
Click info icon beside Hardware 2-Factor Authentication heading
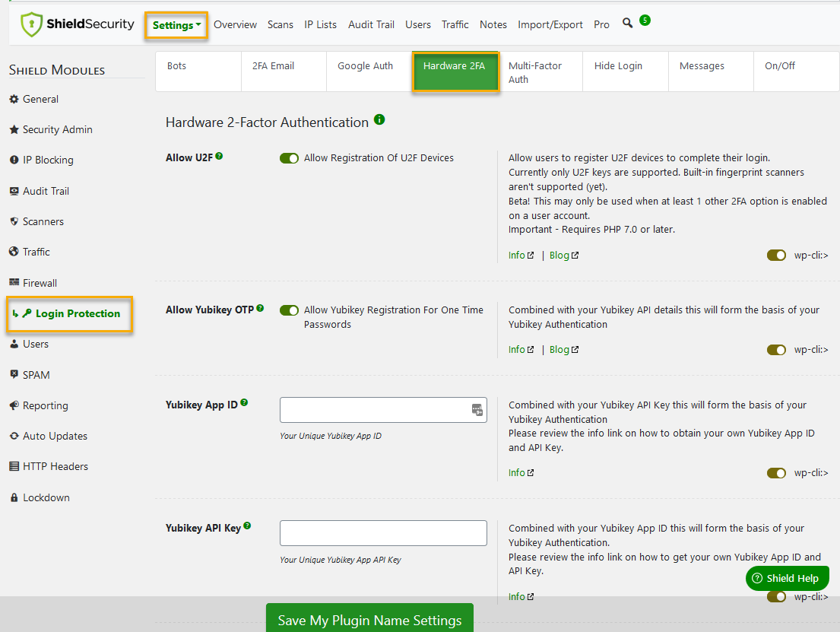tap(379, 119)
